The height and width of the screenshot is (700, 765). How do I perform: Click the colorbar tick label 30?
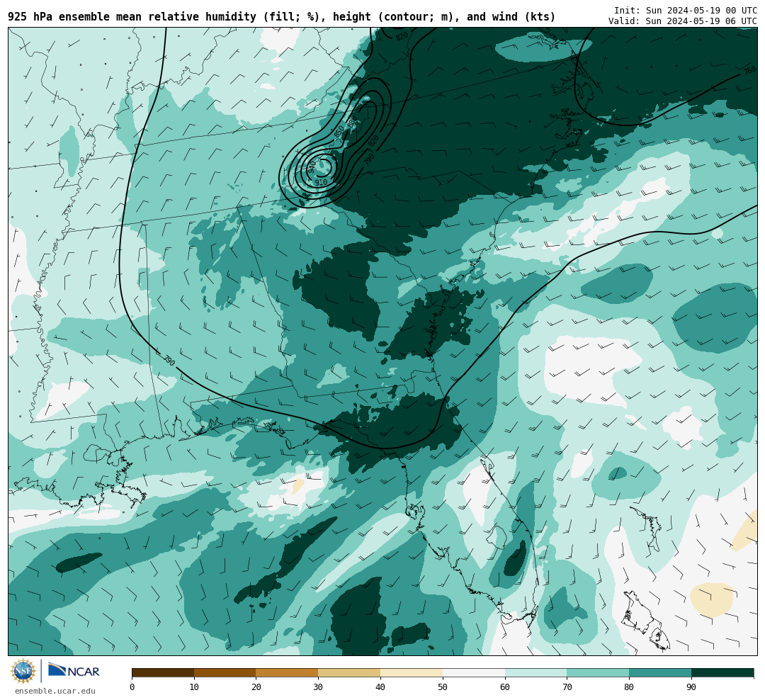pyautogui.click(x=318, y=687)
